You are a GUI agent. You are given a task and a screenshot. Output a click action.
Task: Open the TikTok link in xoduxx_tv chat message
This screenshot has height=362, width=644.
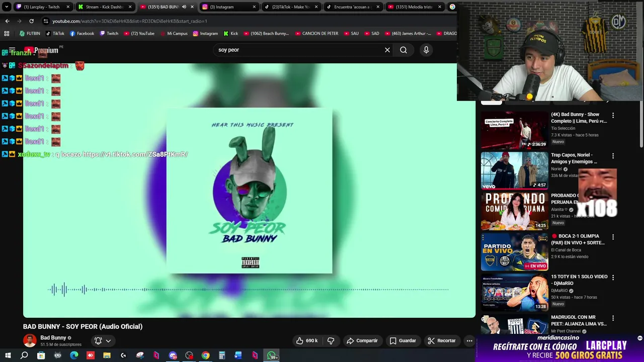(135, 154)
